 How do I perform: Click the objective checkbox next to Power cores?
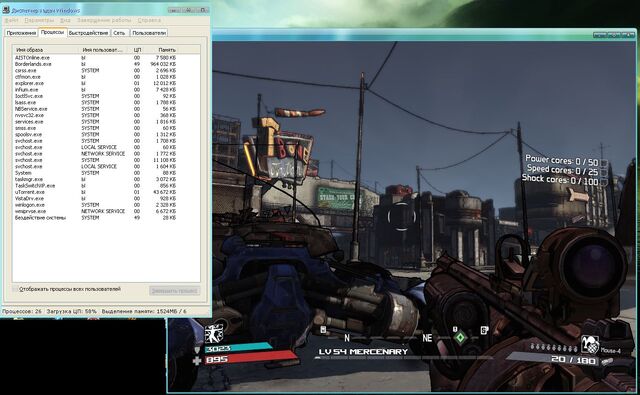point(604,162)
